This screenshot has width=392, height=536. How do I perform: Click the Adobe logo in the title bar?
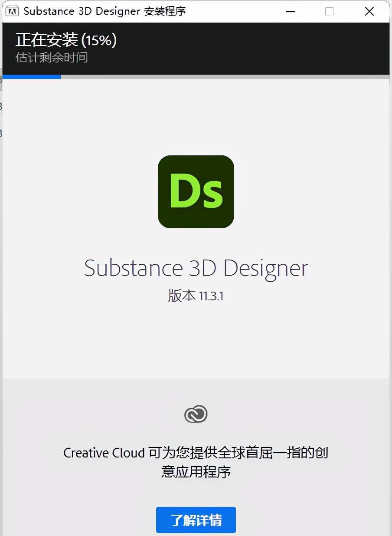[x=13, y=11]
